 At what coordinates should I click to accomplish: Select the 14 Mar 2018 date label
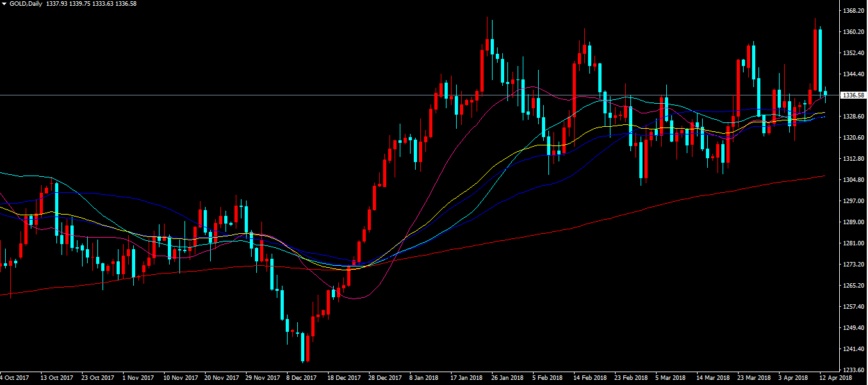tap(712, 378)
